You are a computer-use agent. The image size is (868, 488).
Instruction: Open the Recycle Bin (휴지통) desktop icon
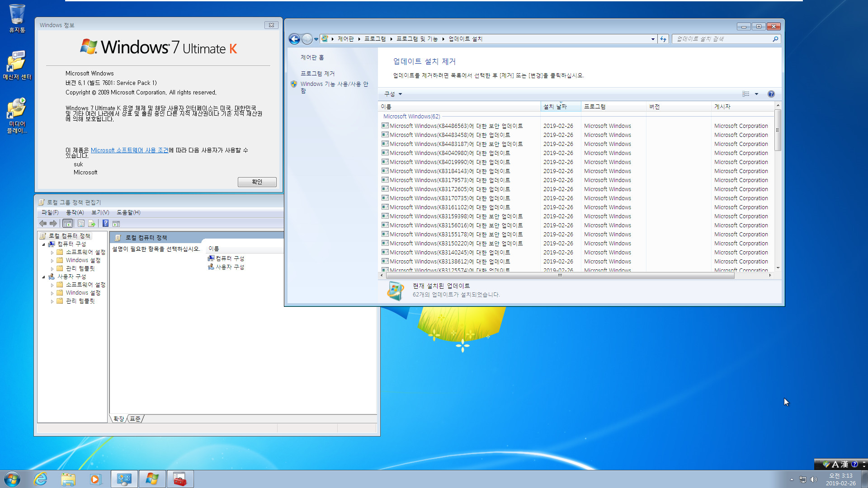17,18
